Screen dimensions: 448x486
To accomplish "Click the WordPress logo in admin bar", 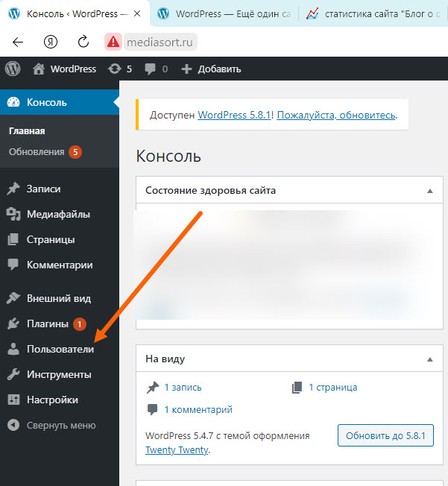I will [12, 69].
